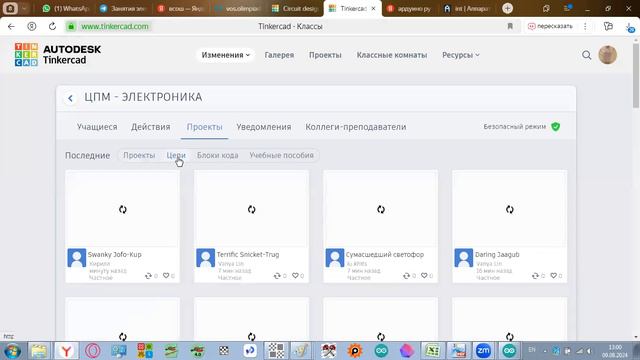Filter by Проекты pill
The image size is (640, 360).
pos(139,156)
